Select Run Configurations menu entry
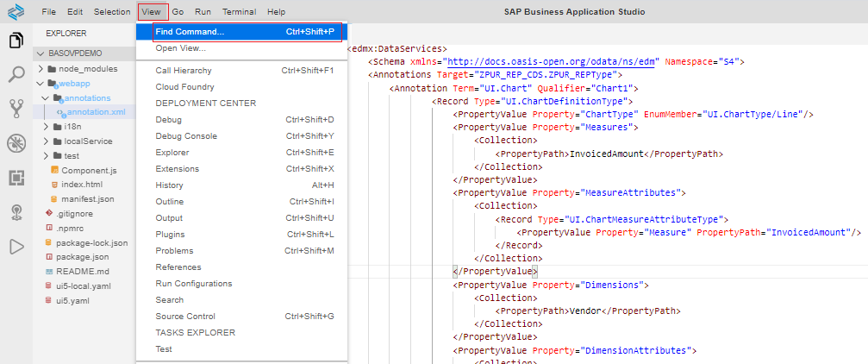The height and width of the screenshot is (364, 868). tap(241, 283)
